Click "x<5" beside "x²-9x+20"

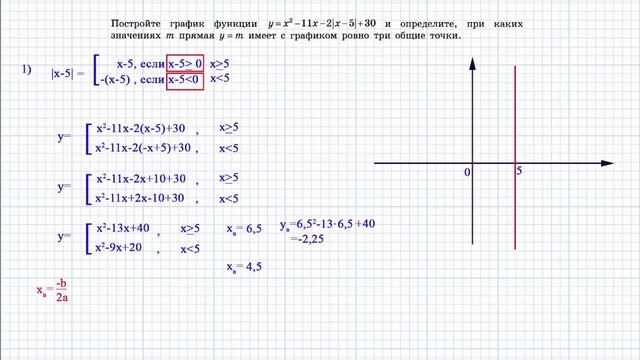coord(190,249)
